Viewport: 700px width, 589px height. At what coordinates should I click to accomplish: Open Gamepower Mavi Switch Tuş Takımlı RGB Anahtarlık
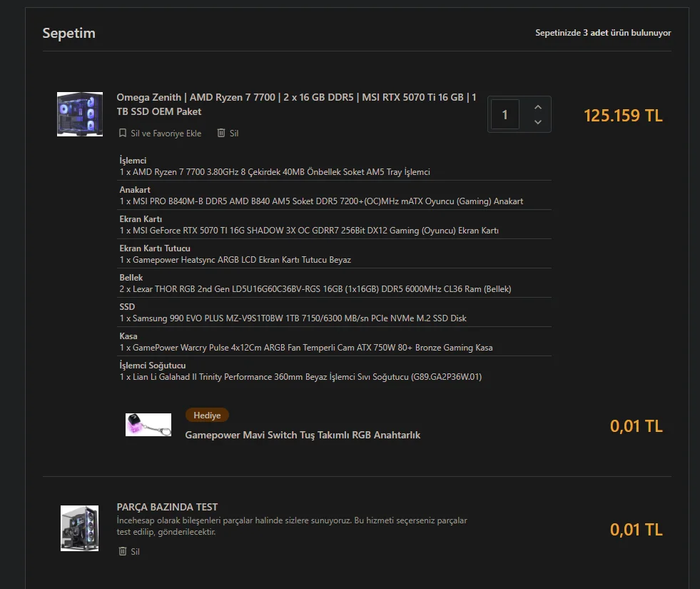tap(303, 435)
